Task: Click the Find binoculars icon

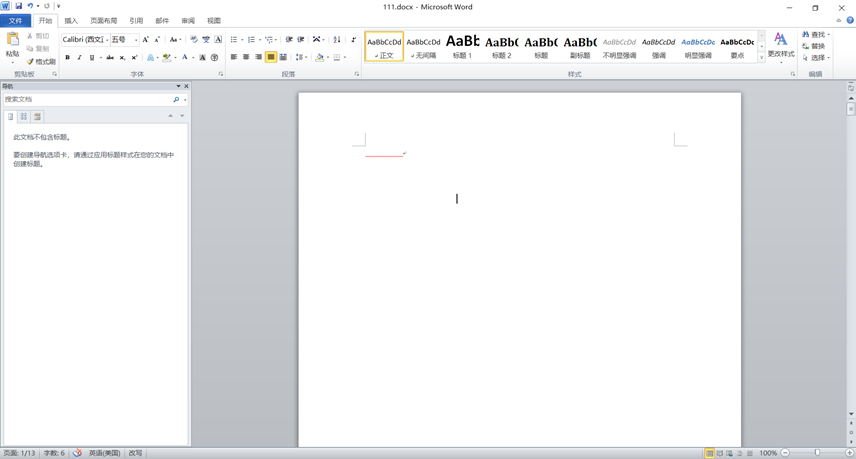Action: pos(805,34)
